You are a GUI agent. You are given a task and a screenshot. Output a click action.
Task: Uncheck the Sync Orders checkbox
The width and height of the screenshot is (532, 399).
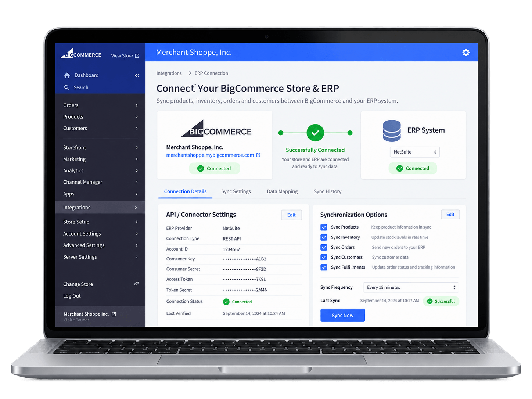(324, 247)
